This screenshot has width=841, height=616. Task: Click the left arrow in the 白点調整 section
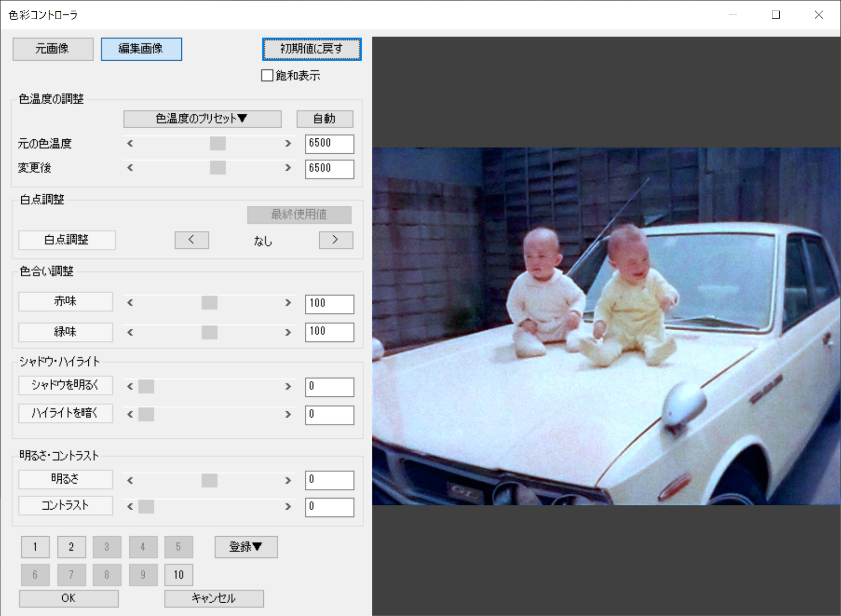tap(191, 240)
